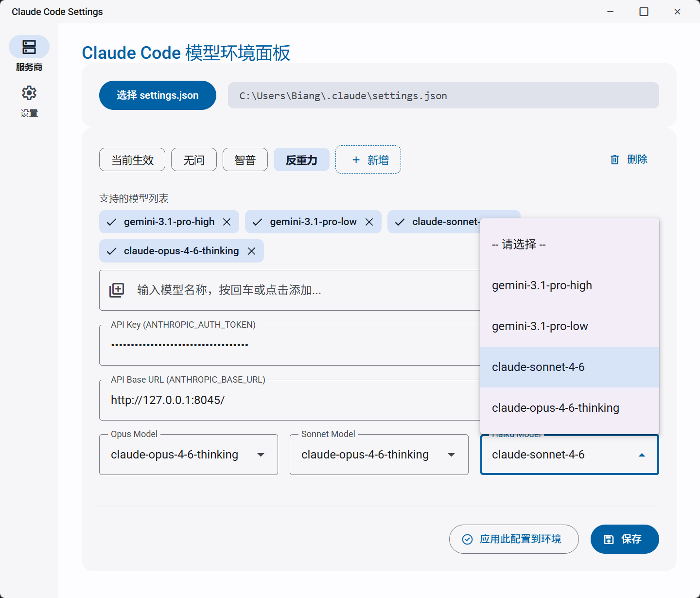700x598 pixels.
Task: Collapse the Haiku Model dropdown
Action: (x=570, y=455)
